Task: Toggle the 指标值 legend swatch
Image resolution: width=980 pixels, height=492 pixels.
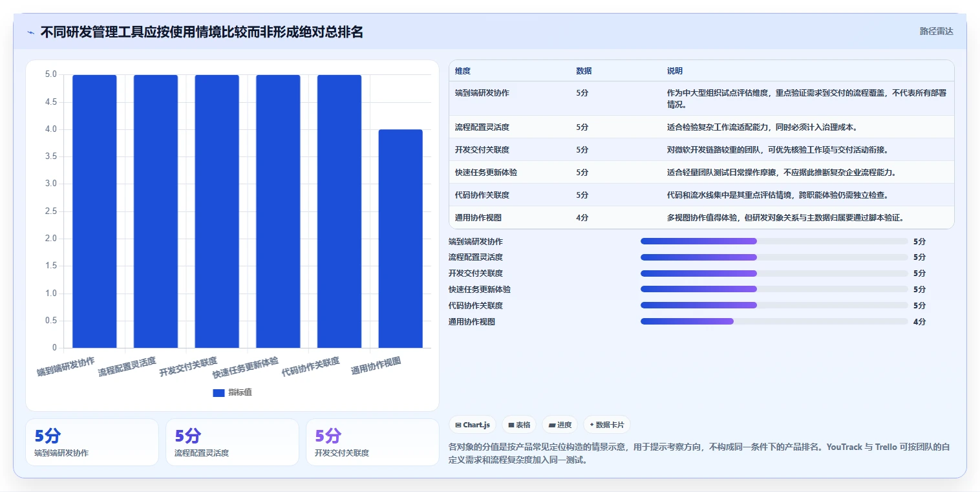Action: pos(218,392)
